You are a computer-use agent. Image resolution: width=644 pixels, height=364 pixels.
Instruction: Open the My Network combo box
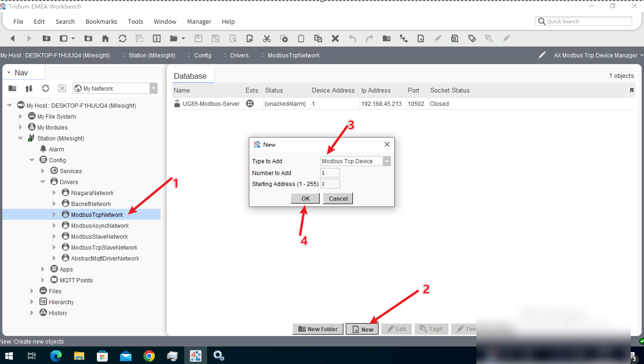point(115,88)
